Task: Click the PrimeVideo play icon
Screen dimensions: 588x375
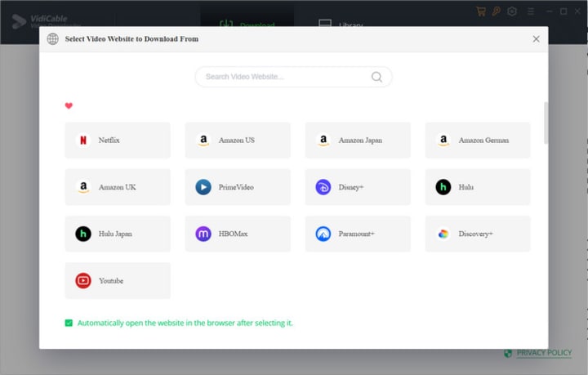Action: pyautogui.click(x=203, y=187)
